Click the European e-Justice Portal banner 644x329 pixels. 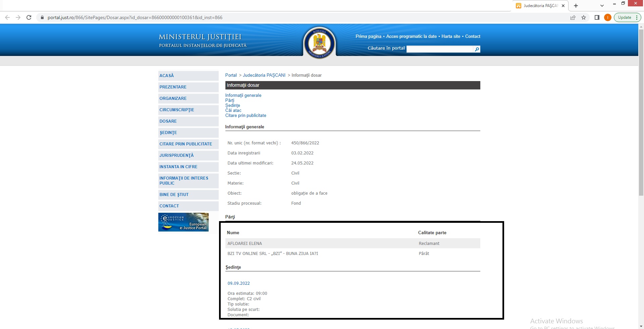pyautogui.click(x=183, y=222)
